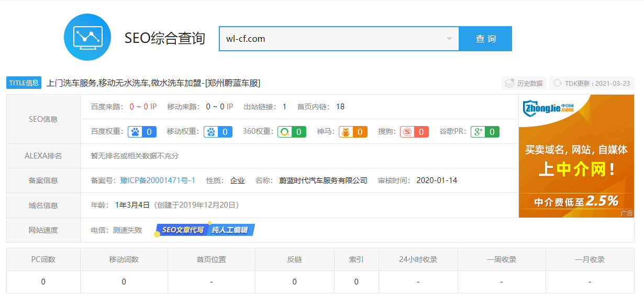Click the 百度权重 paw badge
Image resolution: width=644 pixels, height=296 pixels.
coord(142,132)
